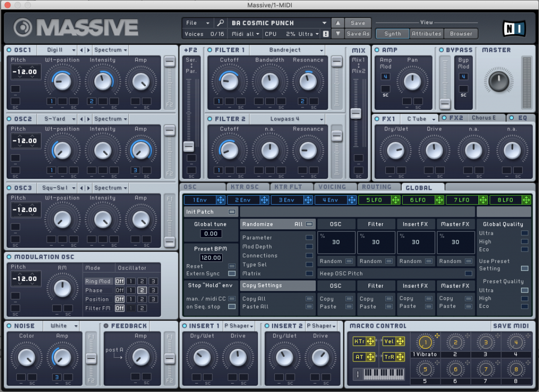The image size is (539, 392).
Task: Click the Preset BPM value field
Action: click(x=211, y=258)
